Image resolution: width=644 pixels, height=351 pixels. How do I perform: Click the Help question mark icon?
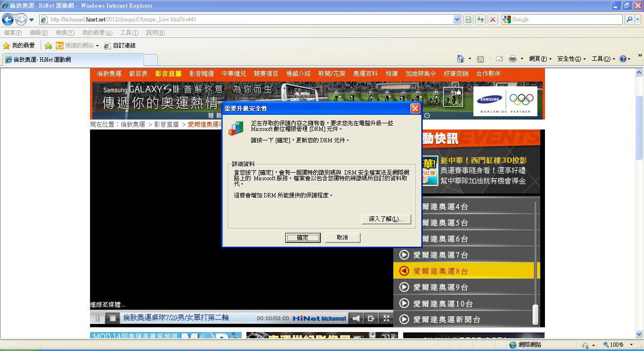(x=623, y=59)
